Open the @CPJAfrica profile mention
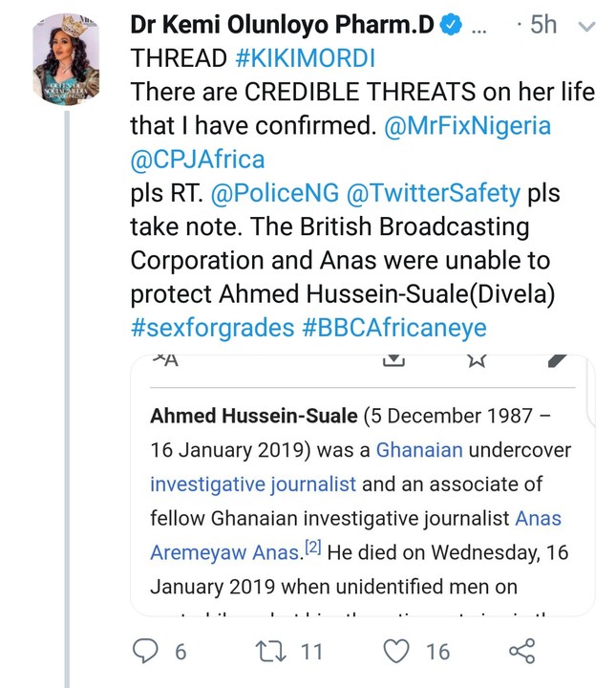Screen dimensions: 616x688 pos(198,159)
